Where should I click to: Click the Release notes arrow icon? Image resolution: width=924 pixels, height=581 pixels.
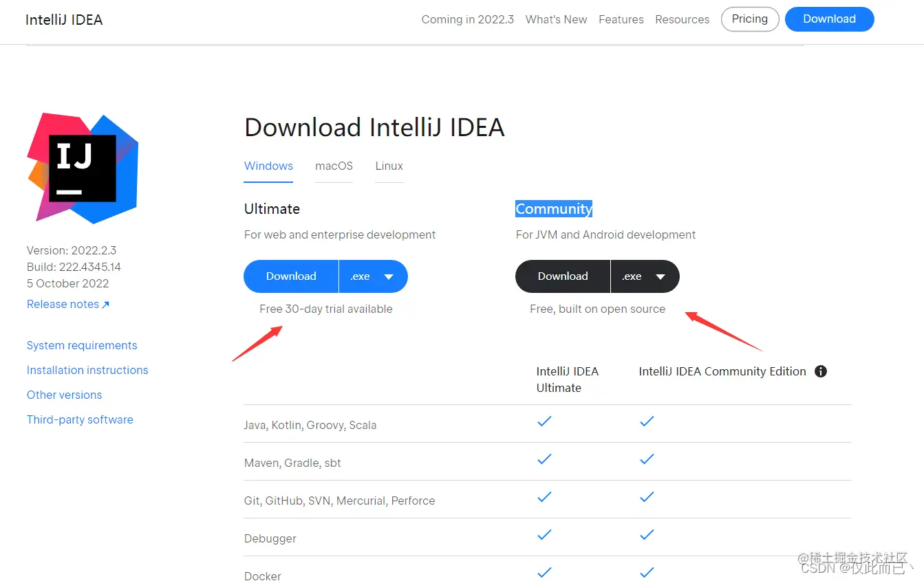coord(105,305)
